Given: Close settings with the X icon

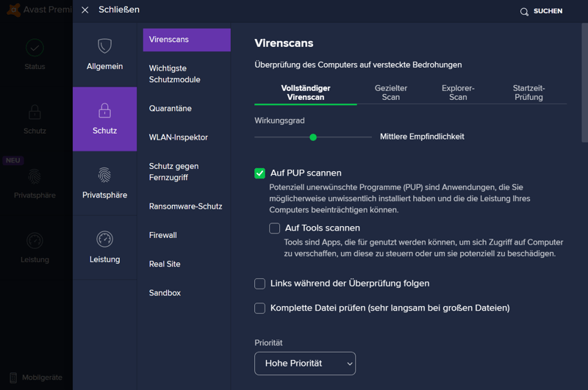Looking at the screenshot, I should (x=85, y=10).
